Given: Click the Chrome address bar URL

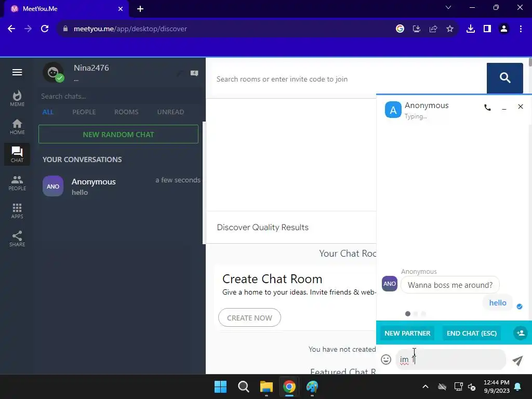Looking at the screenshot, I should point(130,29).
